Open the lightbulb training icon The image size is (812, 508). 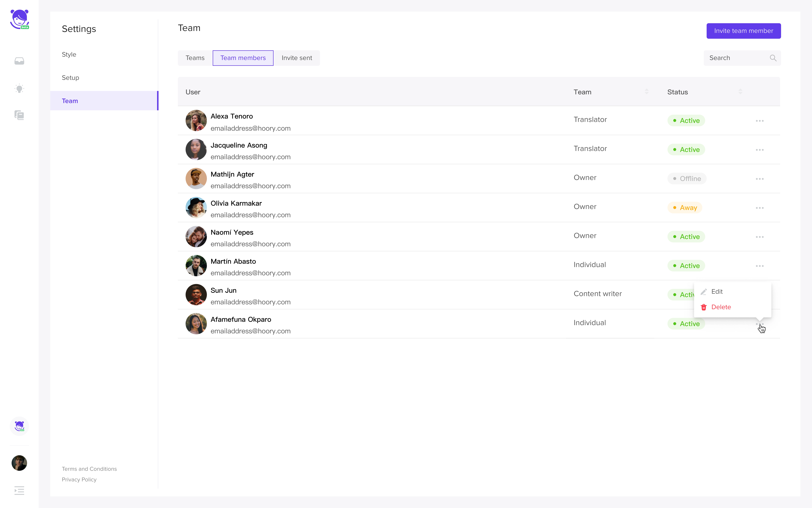pos(19,88)
